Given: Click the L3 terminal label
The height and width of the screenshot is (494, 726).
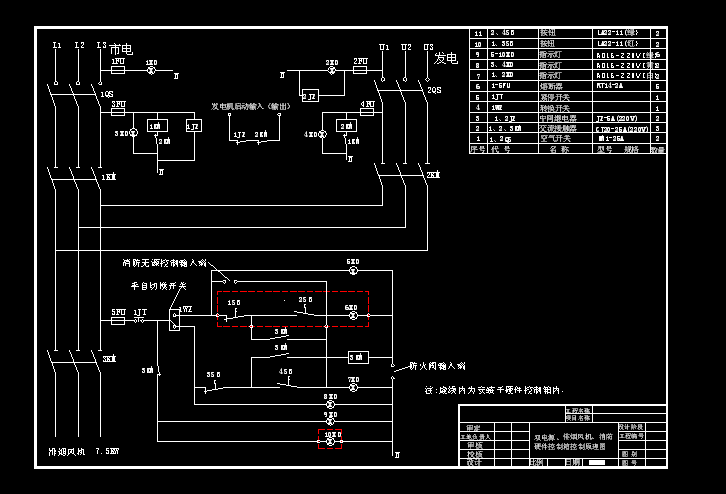Looking at the screenshot, I should 101,45.
